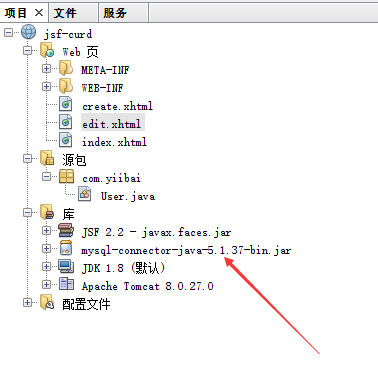Expand the 配置文件 configuration files node
The image size is (378, 372).
tap(28, 302)
